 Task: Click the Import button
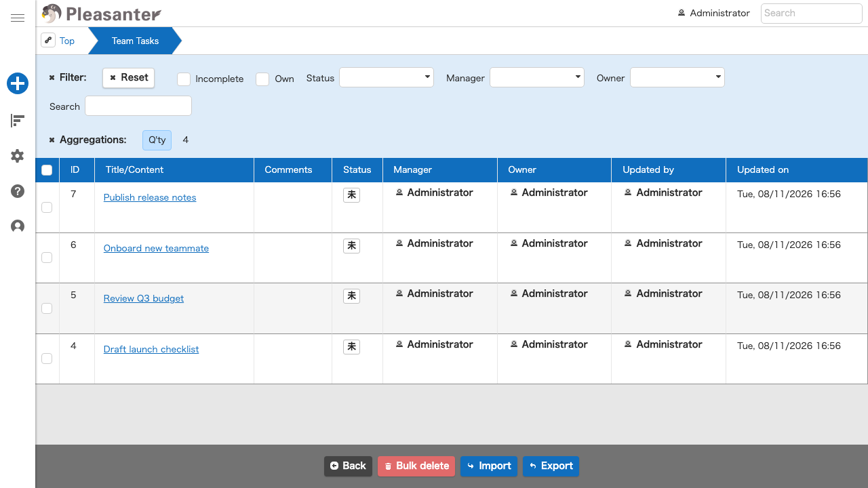(x=489, y=466)
